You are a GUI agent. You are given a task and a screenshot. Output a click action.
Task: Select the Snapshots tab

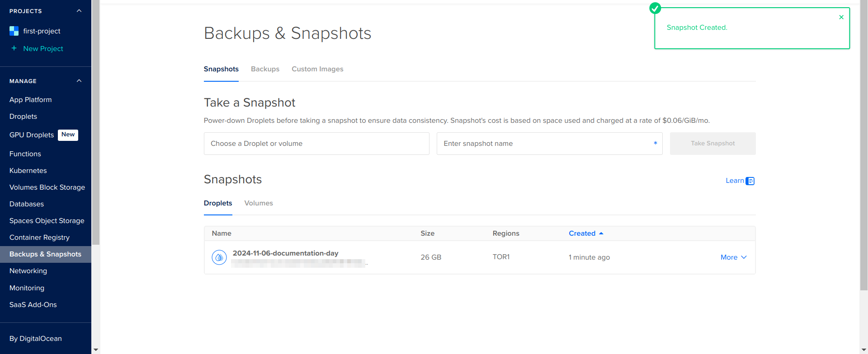click(x=221, y=69)
